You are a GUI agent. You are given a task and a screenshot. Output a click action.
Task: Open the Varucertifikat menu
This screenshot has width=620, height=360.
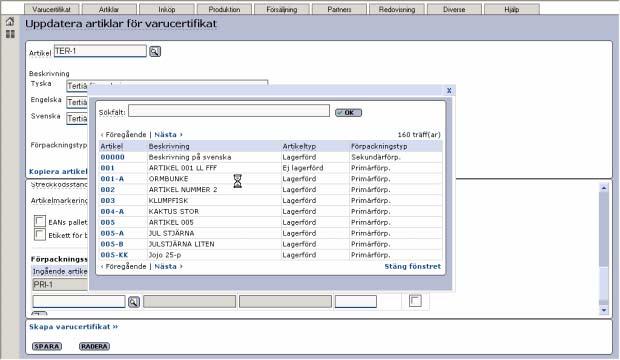[x=51, y=9]
